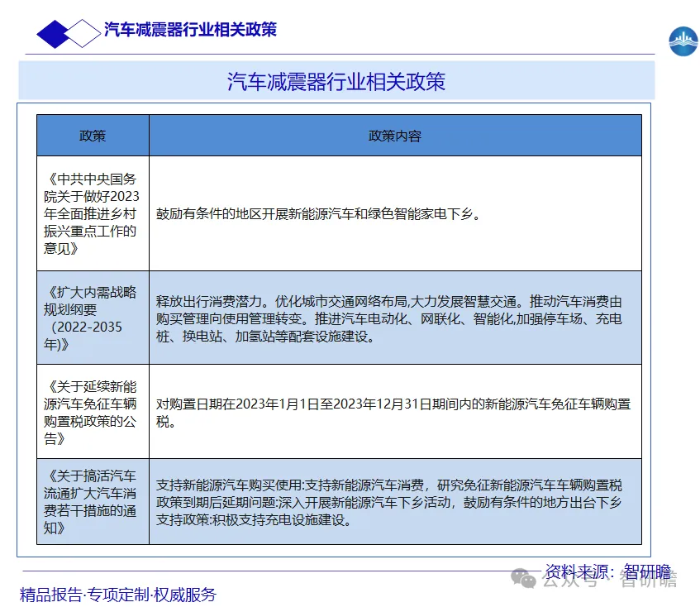Select the policy cell 《扩大内需战略规划纲要(2022-2035年)》

(x=93, y=318)
